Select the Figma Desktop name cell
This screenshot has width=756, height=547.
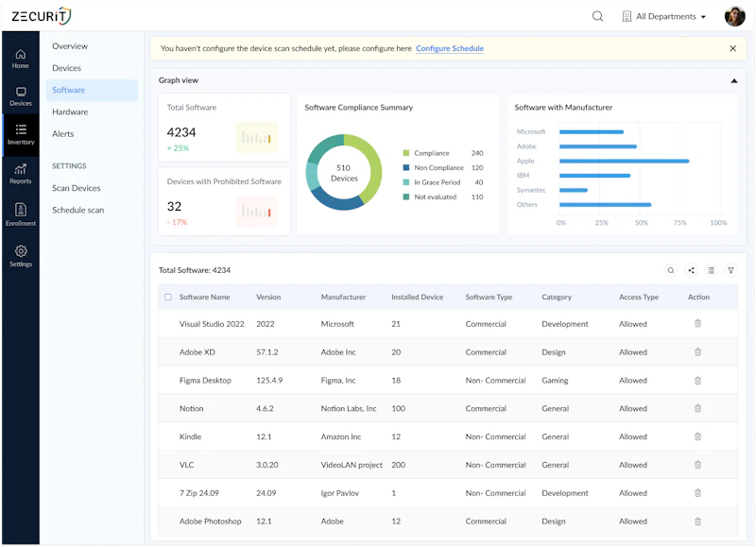(x=205, y=380)
